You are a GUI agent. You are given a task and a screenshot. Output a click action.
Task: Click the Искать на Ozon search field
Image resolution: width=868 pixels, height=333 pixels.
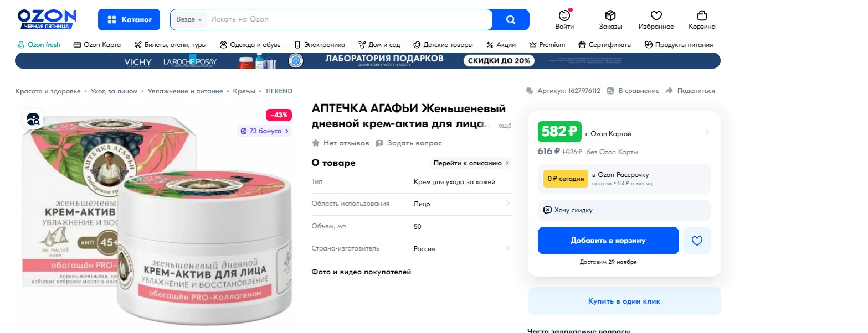(x=349, y=19)
